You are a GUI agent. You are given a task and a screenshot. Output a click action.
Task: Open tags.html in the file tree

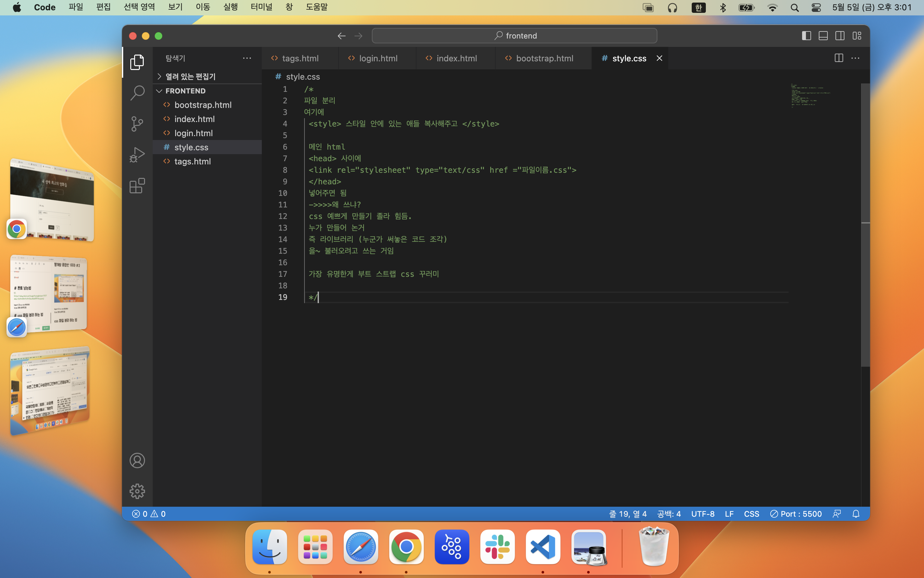click(208, 161)
